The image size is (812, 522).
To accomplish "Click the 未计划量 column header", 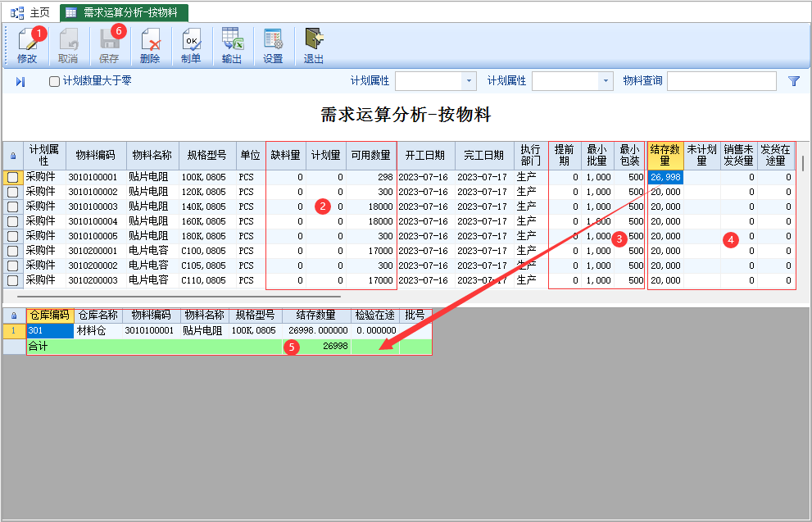I will (x=702, y=156).
